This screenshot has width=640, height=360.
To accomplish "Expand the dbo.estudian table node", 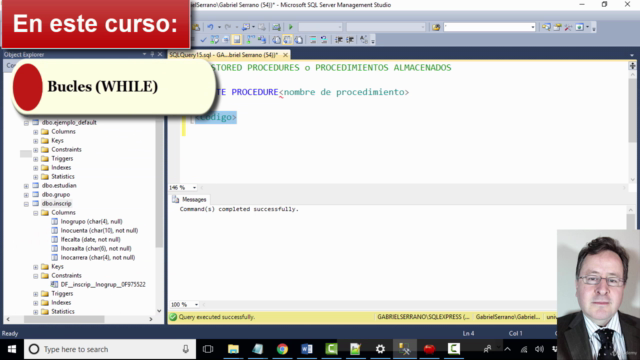I will 26,186.
